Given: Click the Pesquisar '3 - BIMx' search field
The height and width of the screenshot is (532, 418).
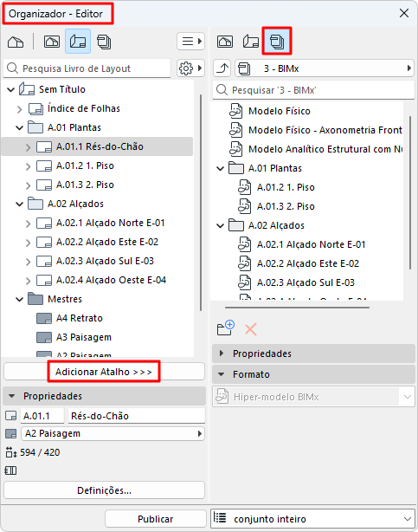Looking at the screenshot, I should click(313, 90).
